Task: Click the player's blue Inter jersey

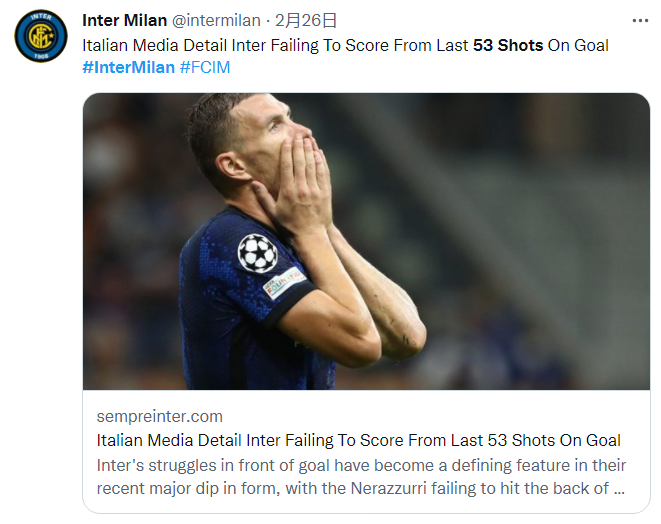Action: pyautogui.click(x=230, y=320)
